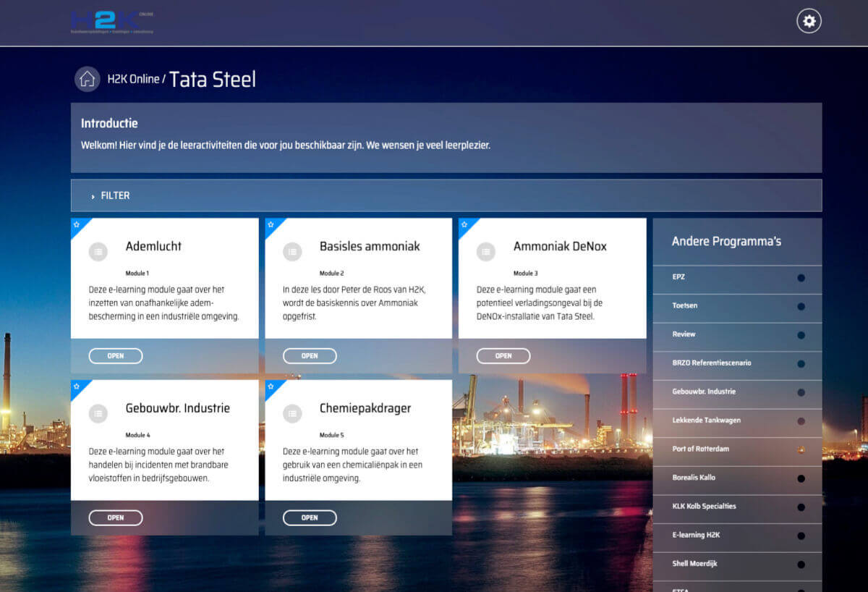Click the Ammoniak DeNox card title

(x=560, y=246)
